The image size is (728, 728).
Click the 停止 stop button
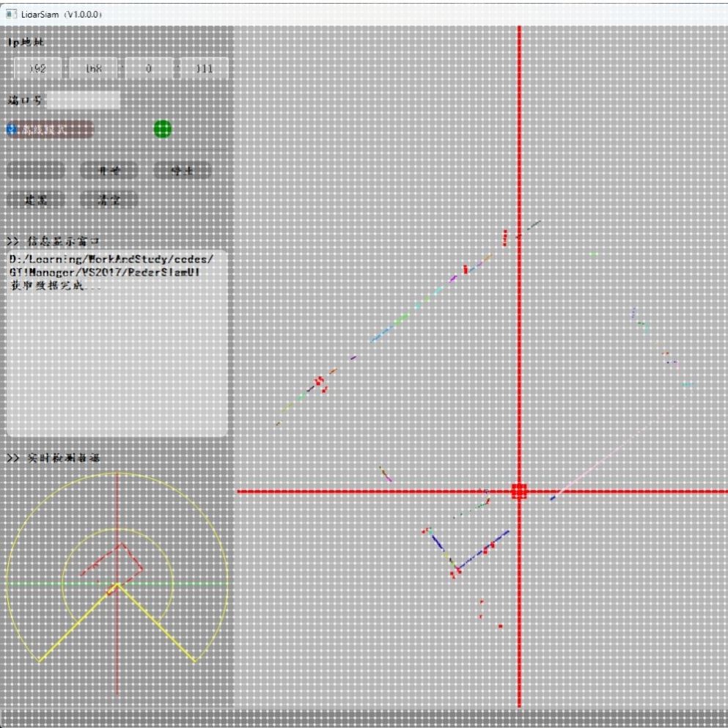click(183, 170)
